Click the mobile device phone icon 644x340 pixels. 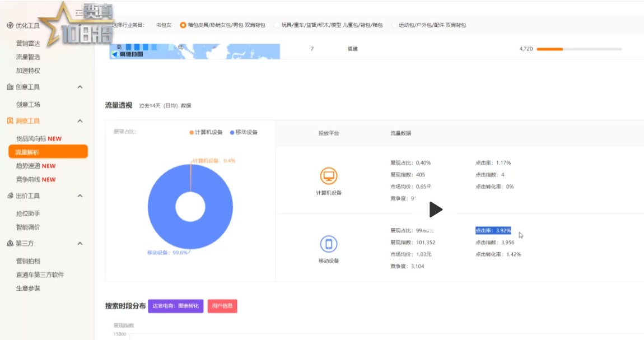tap(329, 244)
